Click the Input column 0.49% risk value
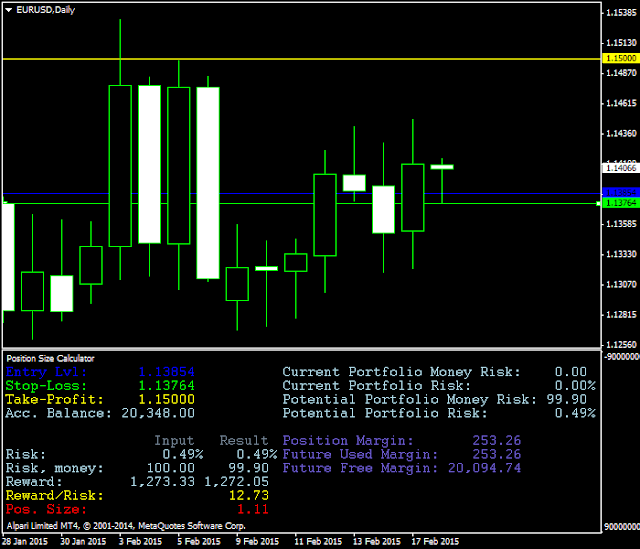Image resolution: width=640 pixels, height=549 pixels. (182, 454)
